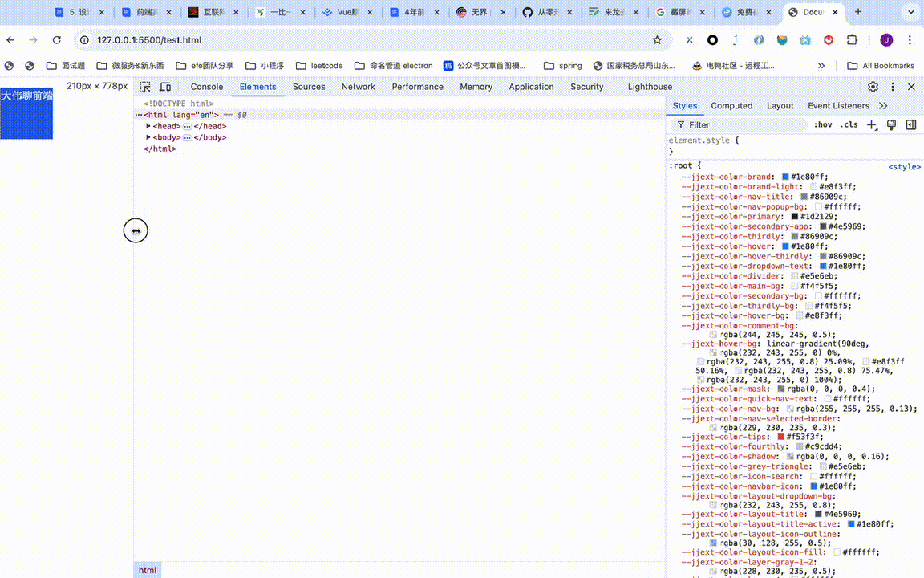Screen dimensions: 924x578
Task: Open the Computed tab in sidebar
Action: (x=731, y=106)
